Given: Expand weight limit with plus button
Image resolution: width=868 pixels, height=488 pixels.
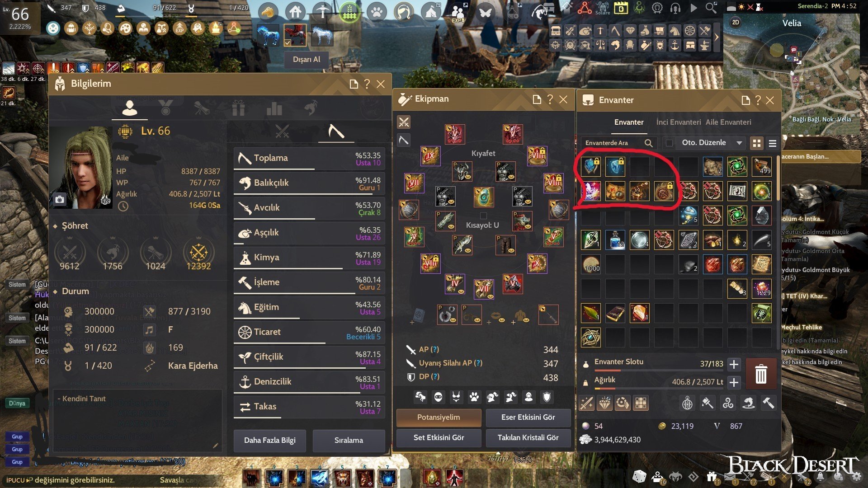Looking at the screenshot, I should point(734,382).
